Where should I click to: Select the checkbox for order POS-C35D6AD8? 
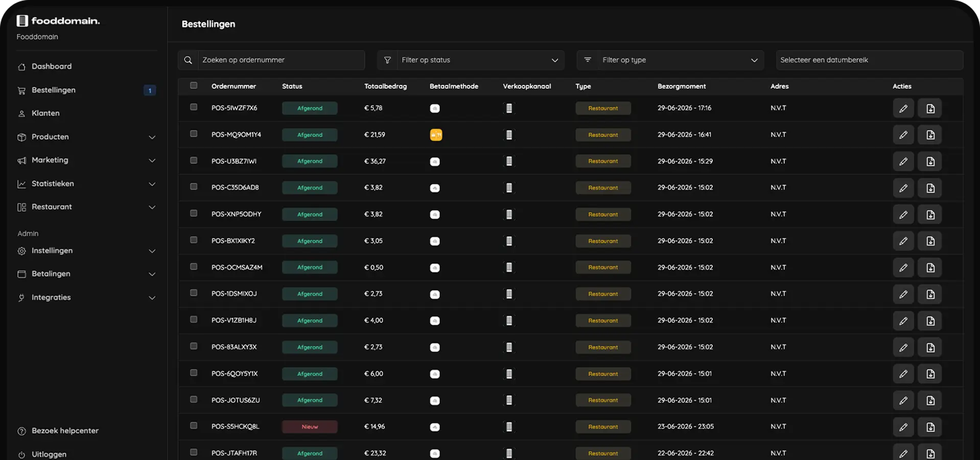tap(194, 187)
